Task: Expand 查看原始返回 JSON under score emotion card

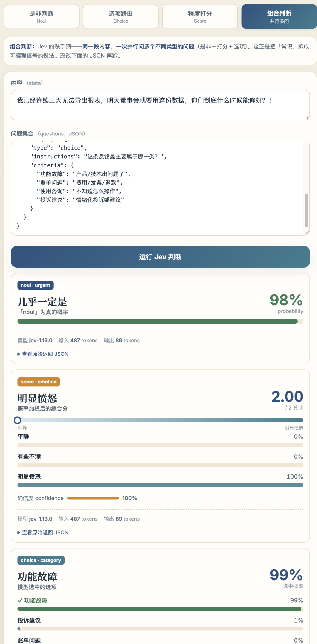Action: coord(43,532)
